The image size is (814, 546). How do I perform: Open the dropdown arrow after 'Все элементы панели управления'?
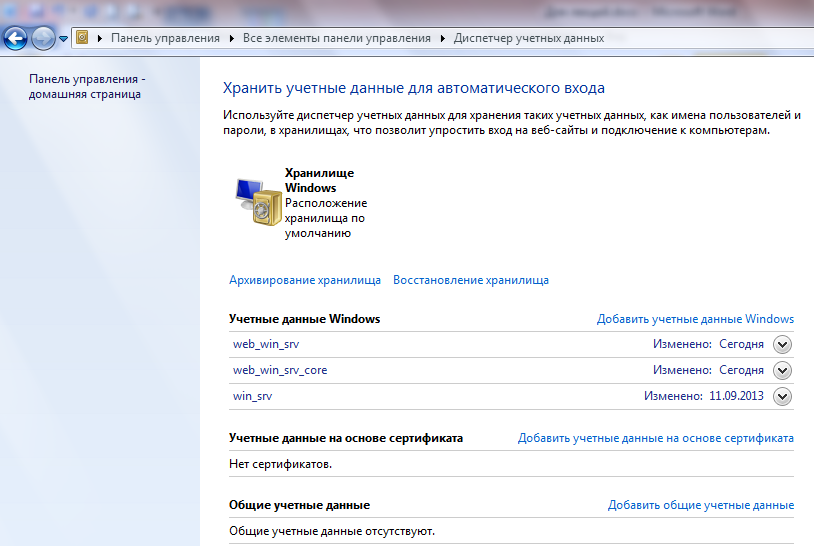pos(443,38)
